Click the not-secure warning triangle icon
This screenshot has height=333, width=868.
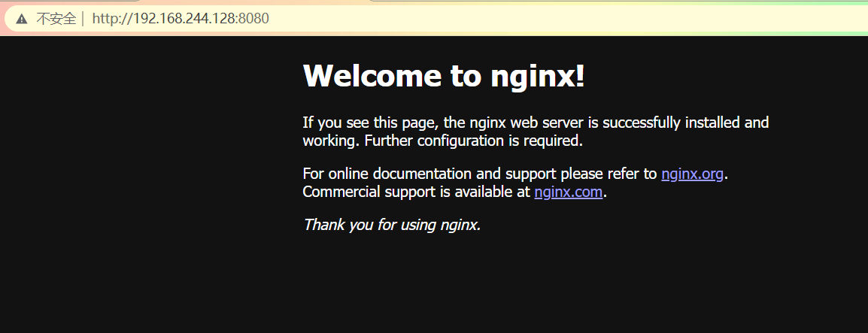(22, 19)
